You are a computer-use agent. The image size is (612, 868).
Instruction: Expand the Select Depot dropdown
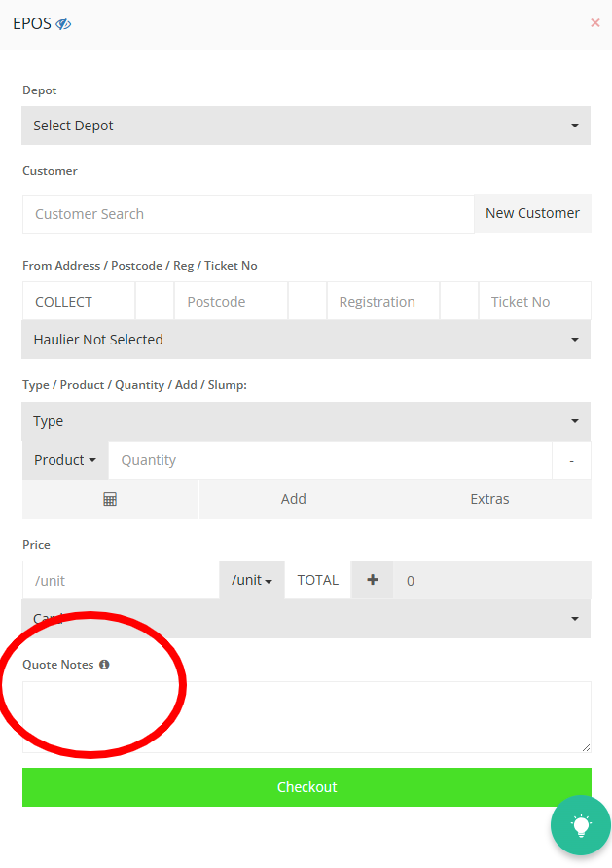(306, 126)
